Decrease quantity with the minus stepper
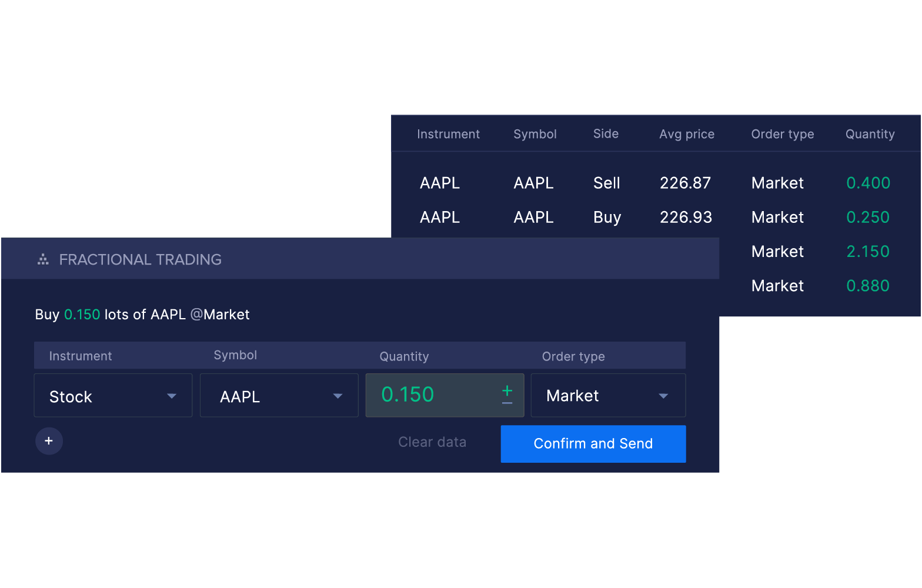 (507, 403)
